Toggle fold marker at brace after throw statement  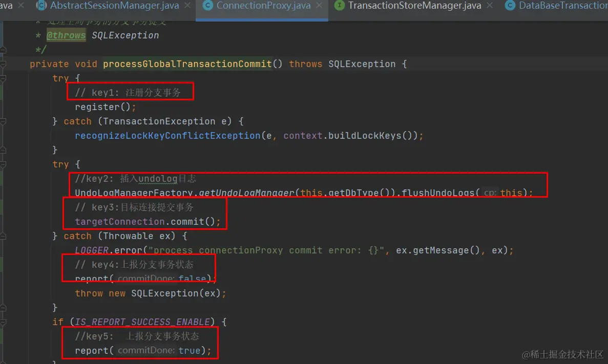(3, 308)
